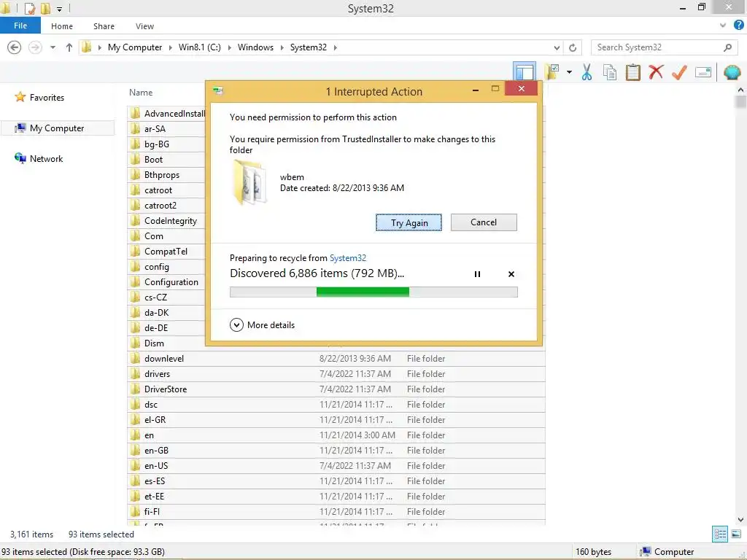Viewport: 747px width, 560px height.
Task: Click the AdvancedInstall folder icon
Action: (135, 113)
